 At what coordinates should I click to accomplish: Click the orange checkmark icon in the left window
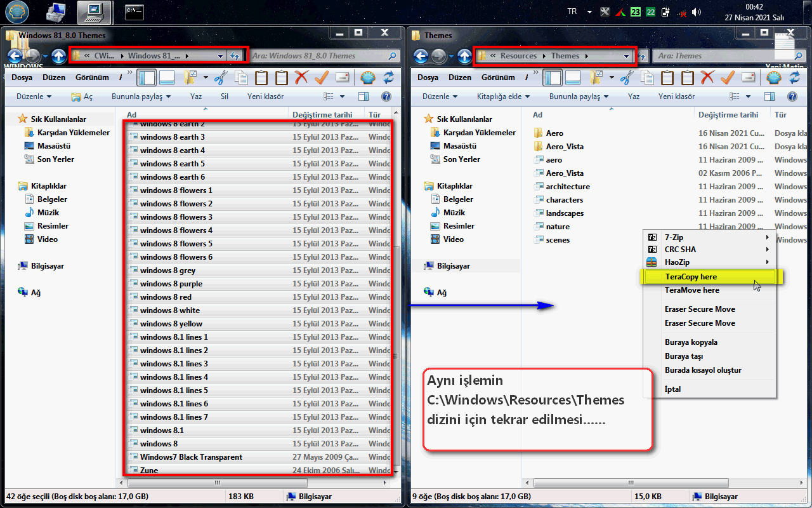[322, 77]
